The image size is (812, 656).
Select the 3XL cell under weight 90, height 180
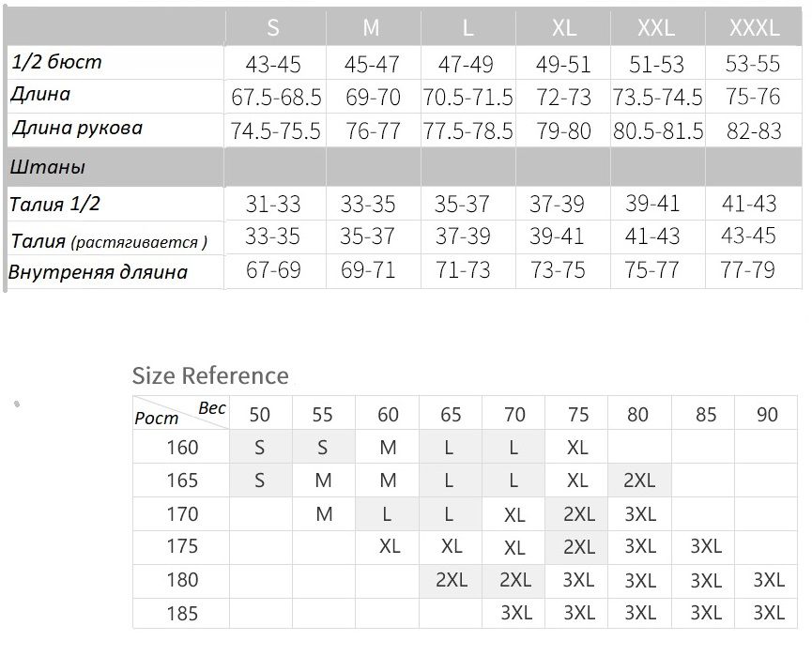768,580
